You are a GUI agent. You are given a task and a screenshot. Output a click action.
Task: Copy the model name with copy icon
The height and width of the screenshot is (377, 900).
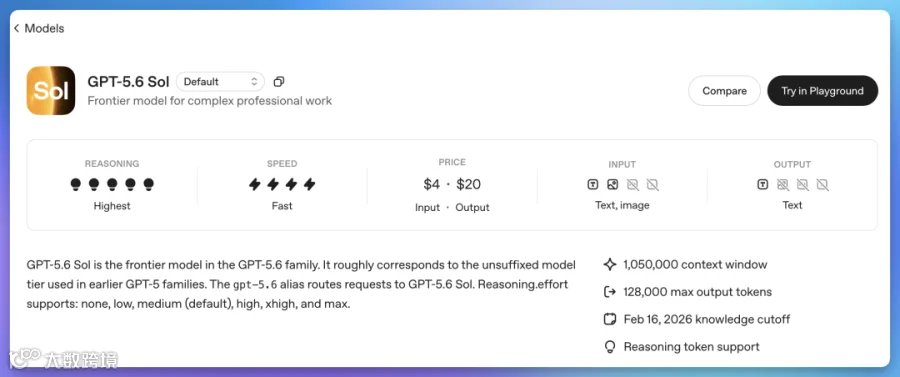pyautogui.click(x=279, y=81)
